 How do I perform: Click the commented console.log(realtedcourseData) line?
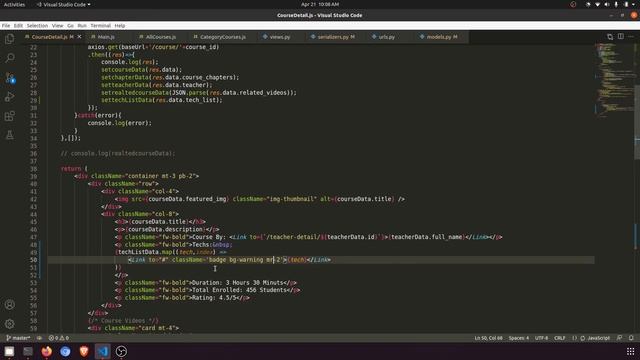(x=118, y=153)
